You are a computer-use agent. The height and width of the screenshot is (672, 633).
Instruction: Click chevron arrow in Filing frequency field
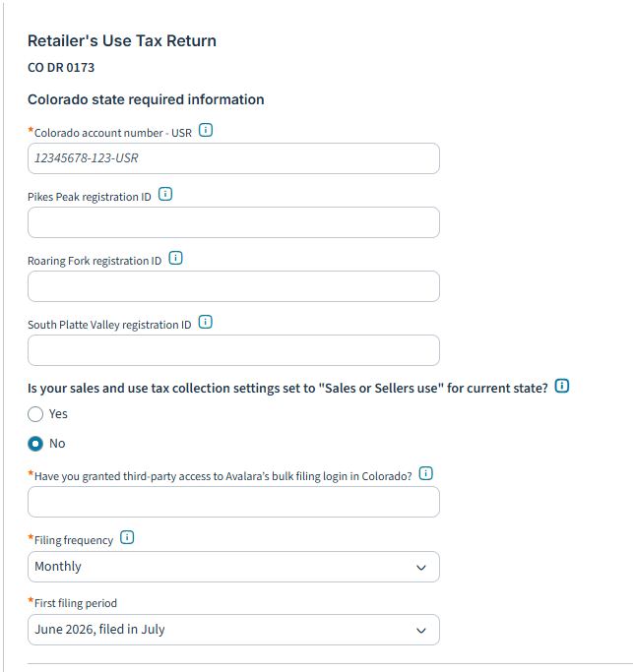(x=421, y=568)
